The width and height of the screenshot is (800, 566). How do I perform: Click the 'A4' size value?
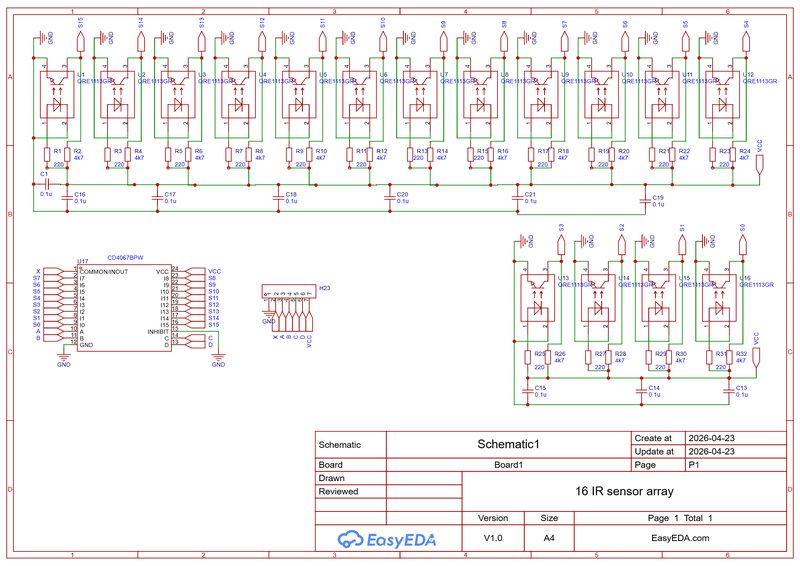(x=549, y=538)
